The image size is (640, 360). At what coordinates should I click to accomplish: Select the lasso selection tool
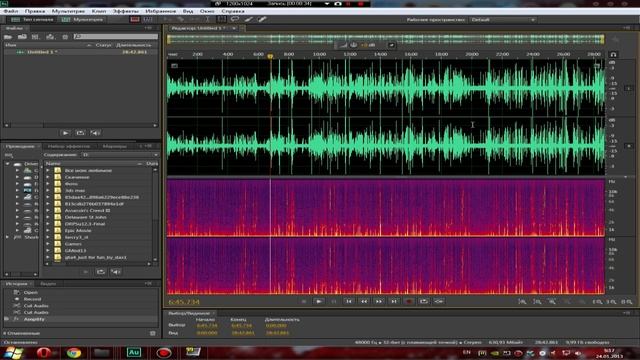[x=235, y=19]
